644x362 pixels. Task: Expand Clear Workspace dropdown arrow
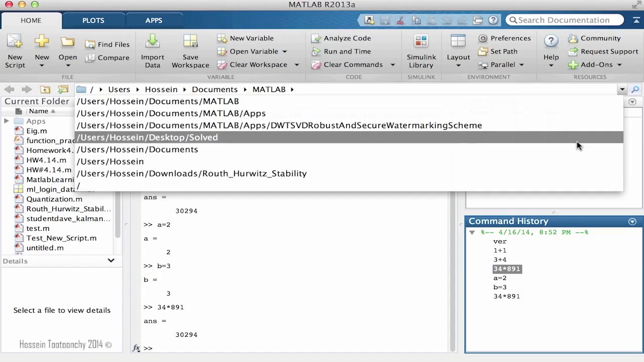click(296, 64)
